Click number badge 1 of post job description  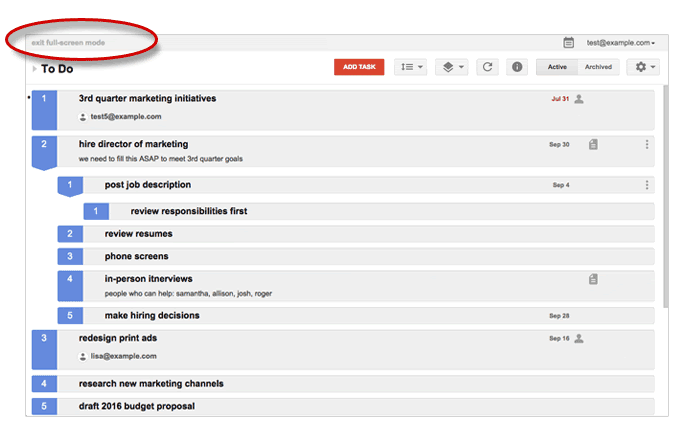coord(70,185)
